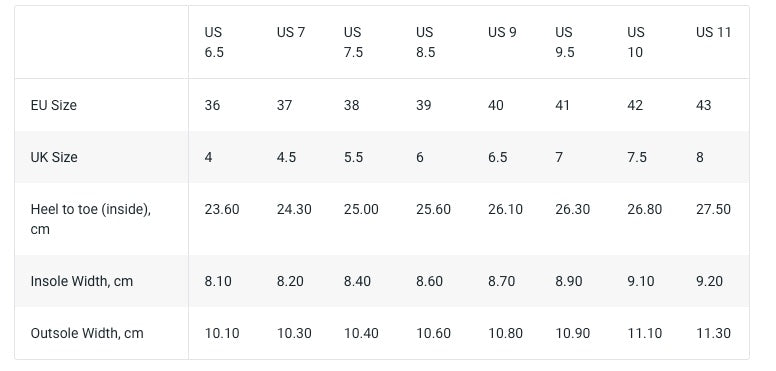
Task: Select the EU Size row label
Action: (x=53, y=105)
